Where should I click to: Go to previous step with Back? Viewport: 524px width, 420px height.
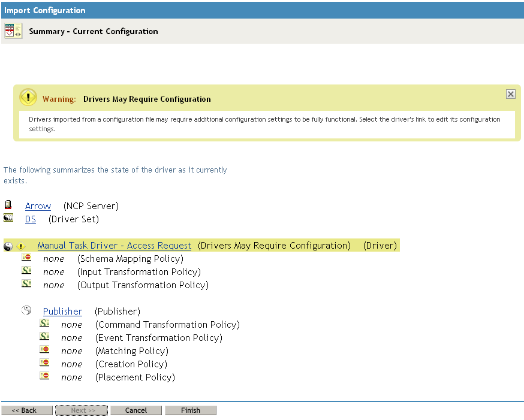(x=26, y=410)
